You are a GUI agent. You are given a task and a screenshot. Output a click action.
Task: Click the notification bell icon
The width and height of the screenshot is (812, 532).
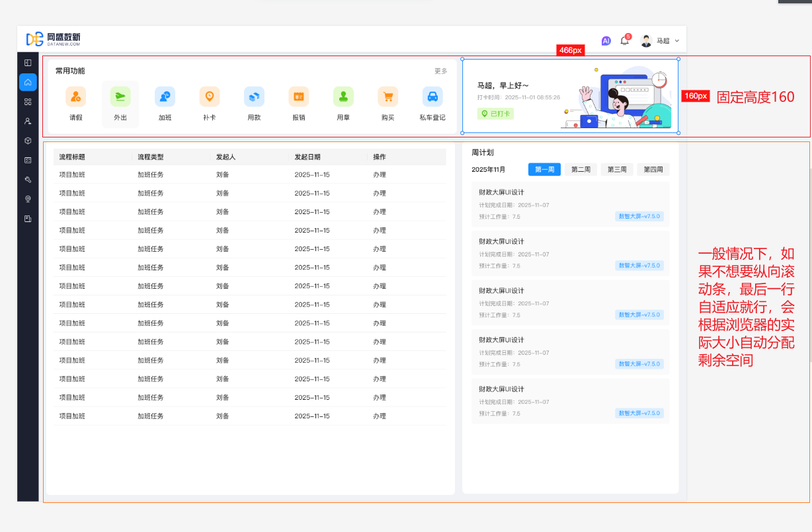pyautogui.click(x=624, y=41)
